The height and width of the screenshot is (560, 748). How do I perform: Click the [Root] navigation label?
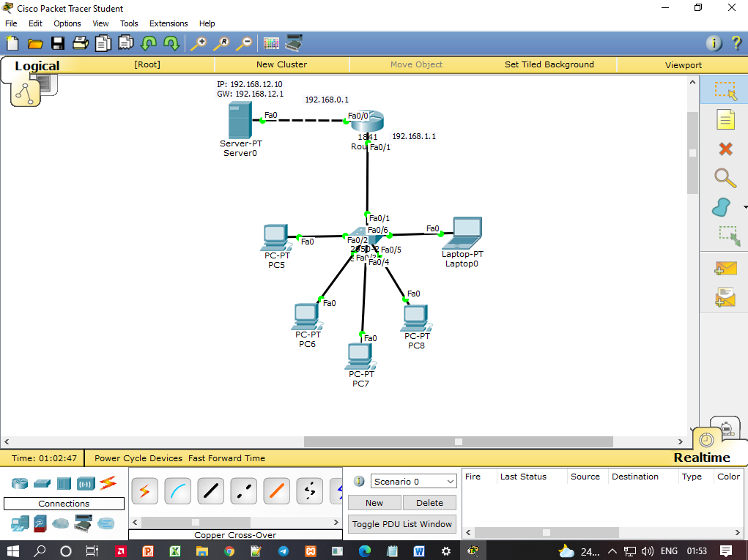tap(147, 64)
